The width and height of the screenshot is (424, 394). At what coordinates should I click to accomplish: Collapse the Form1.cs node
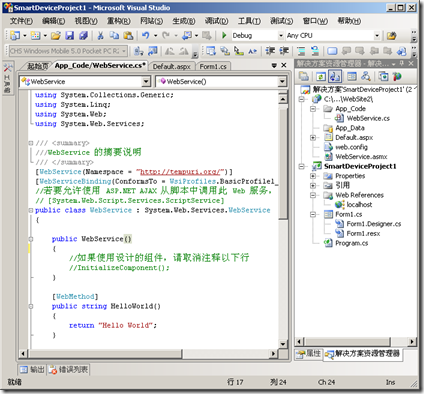click(313, 214)
